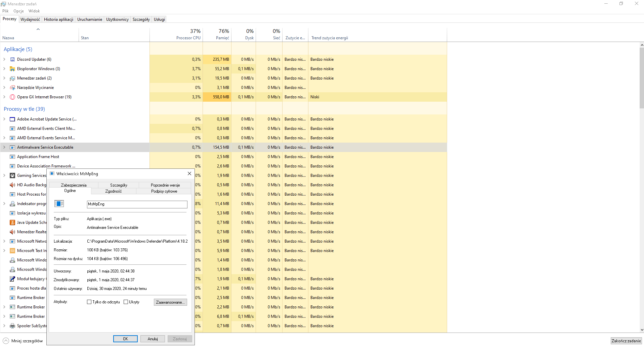The width and height of the screenshot is (644, 349).
Task: Click the Izolacja wykresu process icon
Action: 12,213
